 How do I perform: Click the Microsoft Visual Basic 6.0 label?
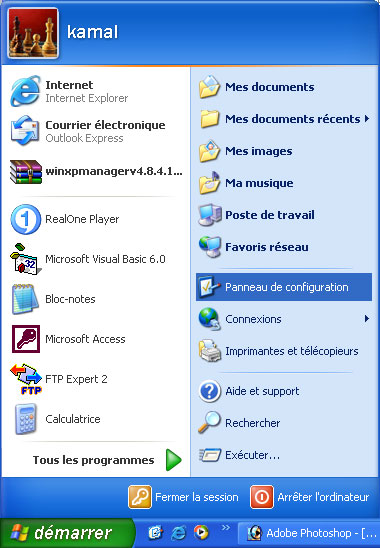pyautogui.click(x=105, y=259)
